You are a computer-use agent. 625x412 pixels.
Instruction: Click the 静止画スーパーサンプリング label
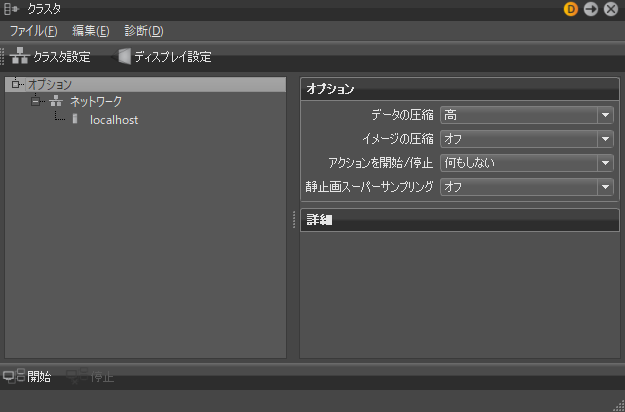[x=369, y=187]
